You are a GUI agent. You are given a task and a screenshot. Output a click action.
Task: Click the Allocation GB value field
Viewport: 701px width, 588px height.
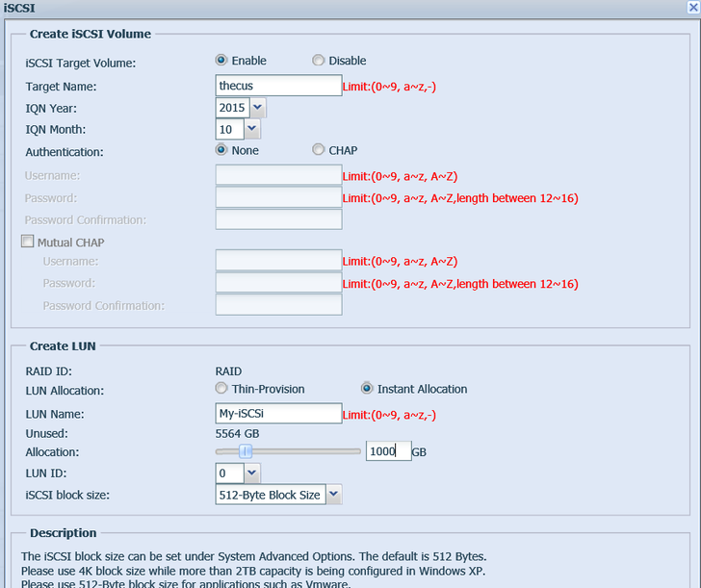click(387, 451)
